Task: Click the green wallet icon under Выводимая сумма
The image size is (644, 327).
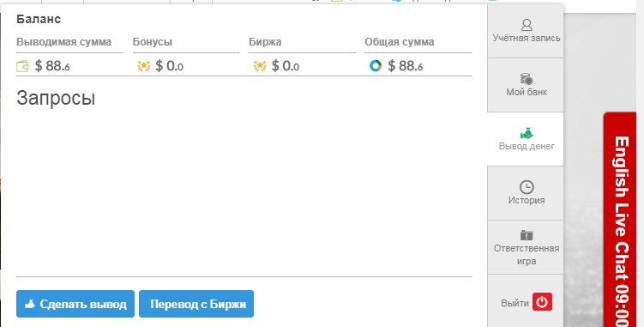Action: pyautogui.click(x=22, y=66)
